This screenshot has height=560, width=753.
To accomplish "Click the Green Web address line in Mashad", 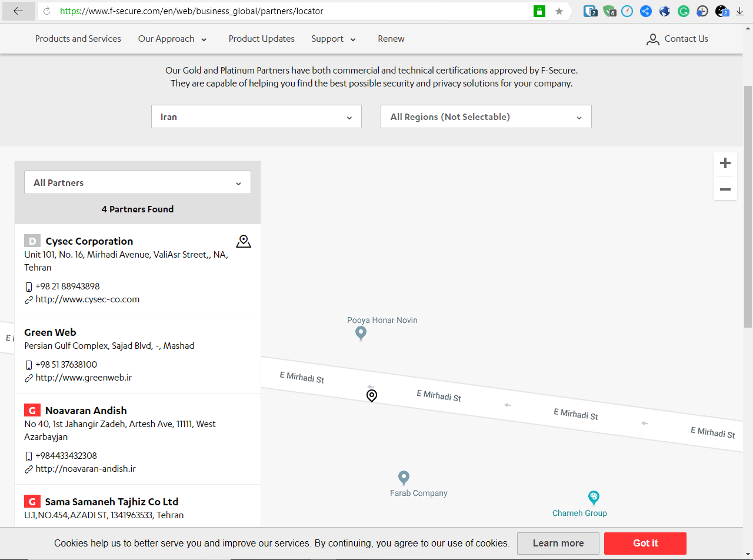I will tap(109, 346).
